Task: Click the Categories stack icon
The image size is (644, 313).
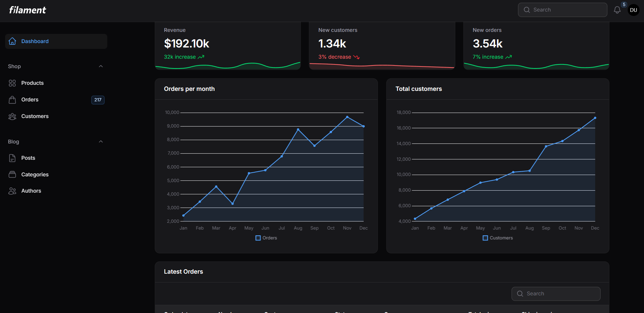Action: click(x=12, y=174)
